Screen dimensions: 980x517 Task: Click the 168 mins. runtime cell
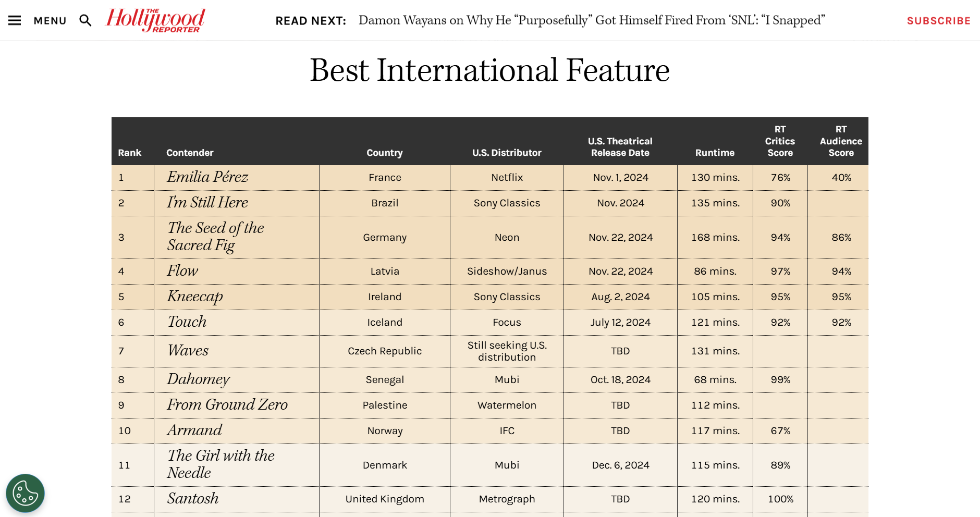tap(715, 238)
